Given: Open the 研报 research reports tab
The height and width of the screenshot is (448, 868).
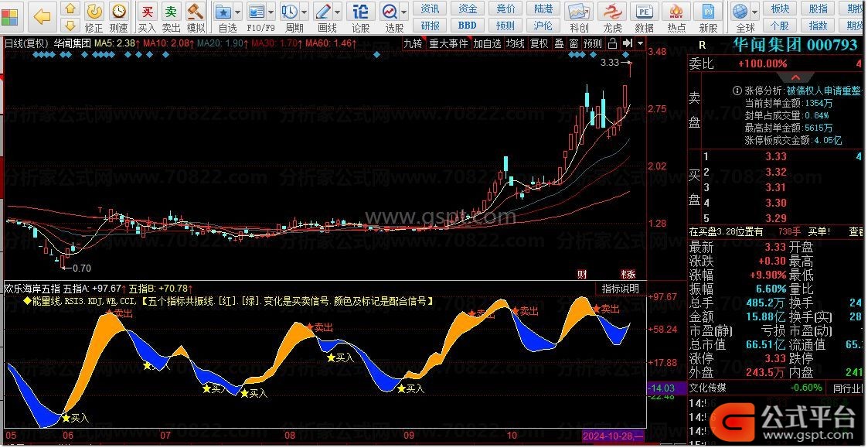Looking at the screenshot, I should pos(430,26).
